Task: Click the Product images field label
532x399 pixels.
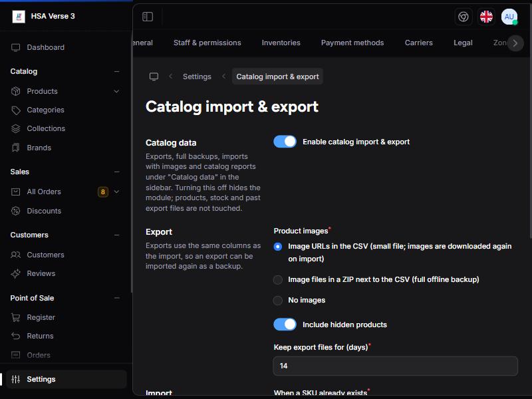Action: click(301, 231)
